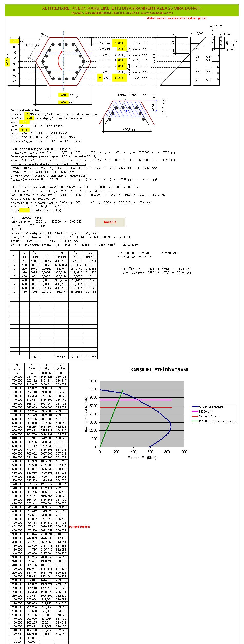
Task: Select the γms value cell 1,15
Action: coord(24,130)
